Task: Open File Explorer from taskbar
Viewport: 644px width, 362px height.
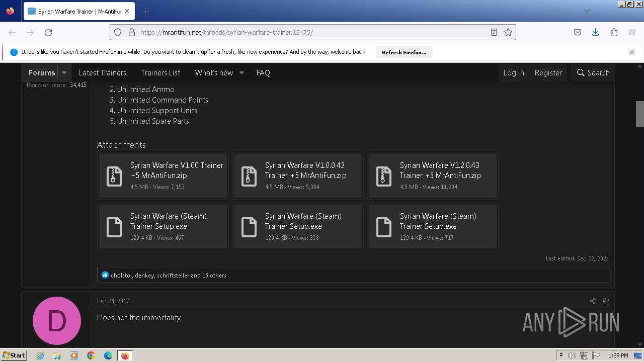Action: coord(57,355)
